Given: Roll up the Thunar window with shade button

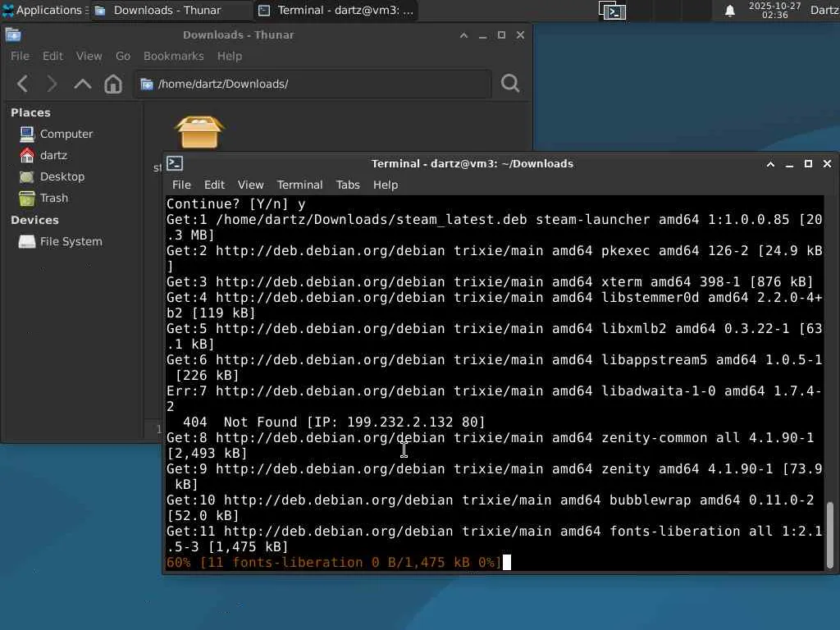Looking at the screenshot, I should coord(464,35).
